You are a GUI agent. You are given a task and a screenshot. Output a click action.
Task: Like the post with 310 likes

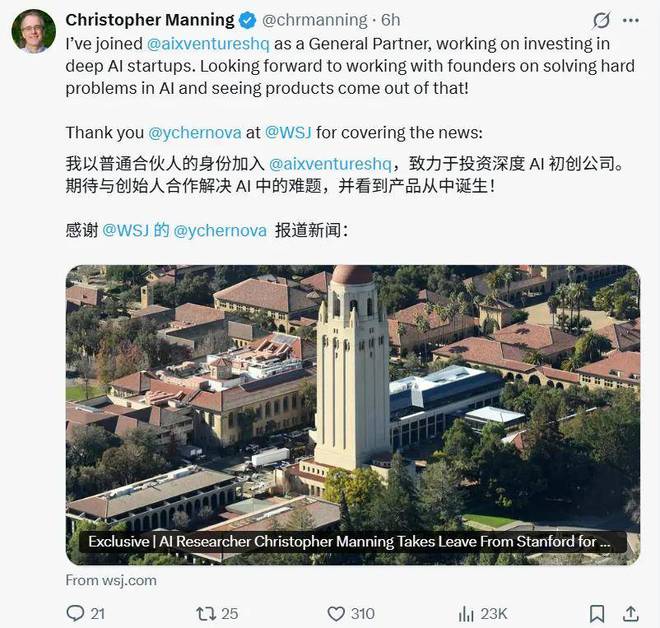[337, 613]
